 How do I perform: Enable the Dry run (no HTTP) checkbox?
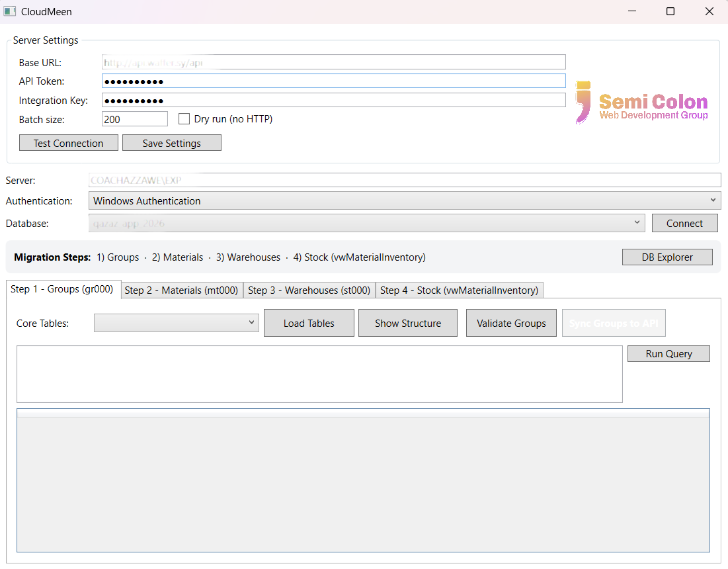pyautogui.click(x=184, y=119)
